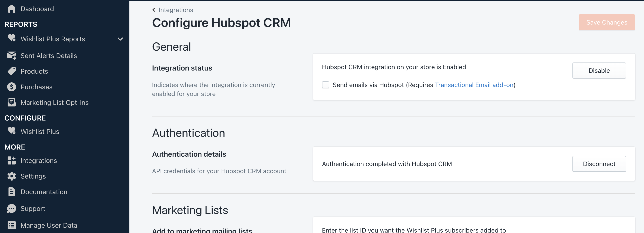Open Integrations in the sidebar
The image size is (644, 233).
(39, 160)
